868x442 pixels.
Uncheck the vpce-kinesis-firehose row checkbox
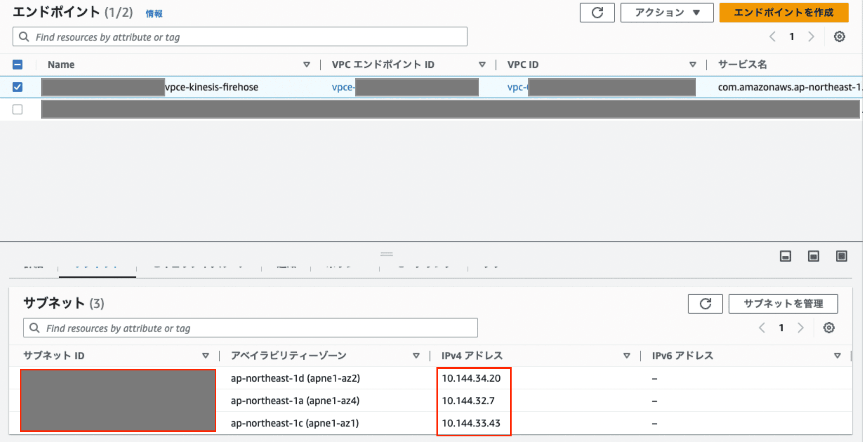pos(18,87)
